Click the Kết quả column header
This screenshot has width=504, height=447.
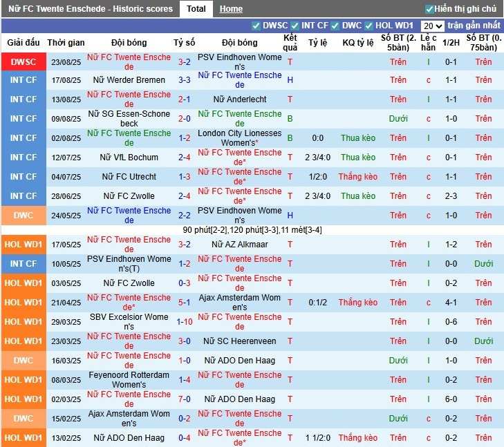tap(290, 43)
